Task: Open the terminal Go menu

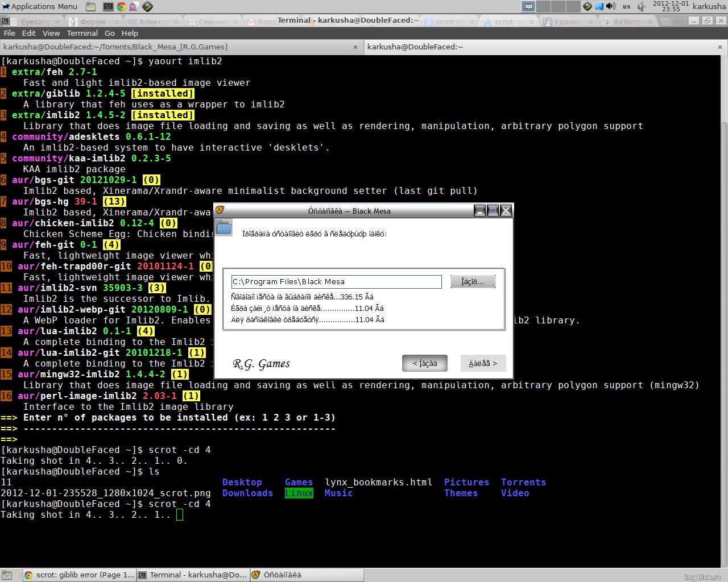Action: pyautogui.click(x=110, y=33)
